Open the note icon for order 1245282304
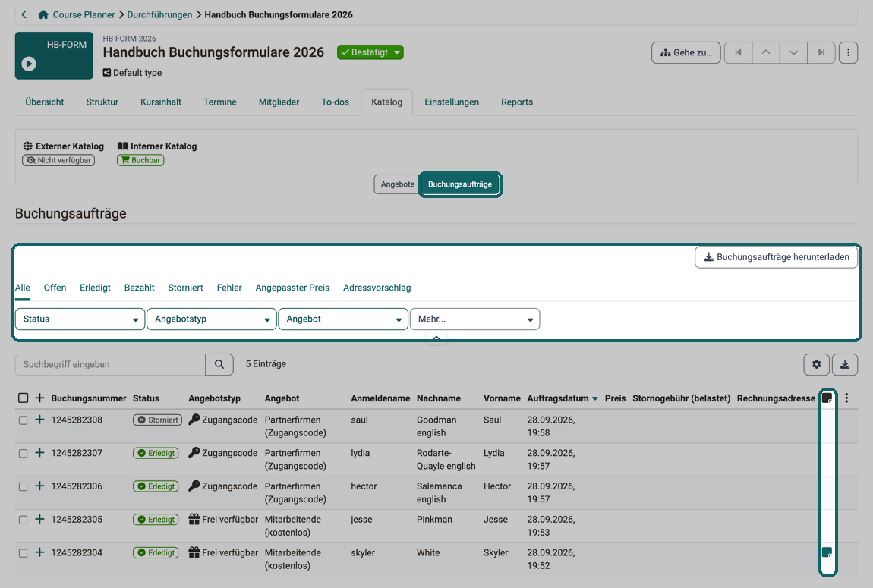The image size is (873, 588). pyautogui.click(x=827, y=552)
